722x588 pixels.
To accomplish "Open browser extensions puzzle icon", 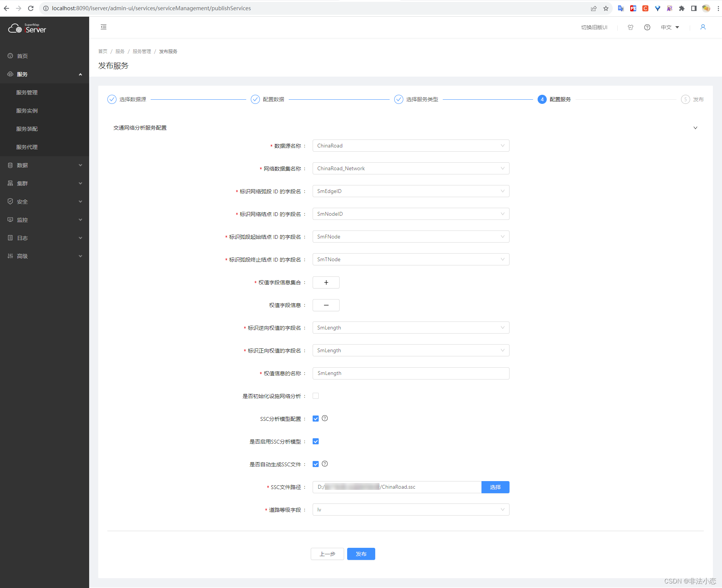I will [x=682, y=8].
